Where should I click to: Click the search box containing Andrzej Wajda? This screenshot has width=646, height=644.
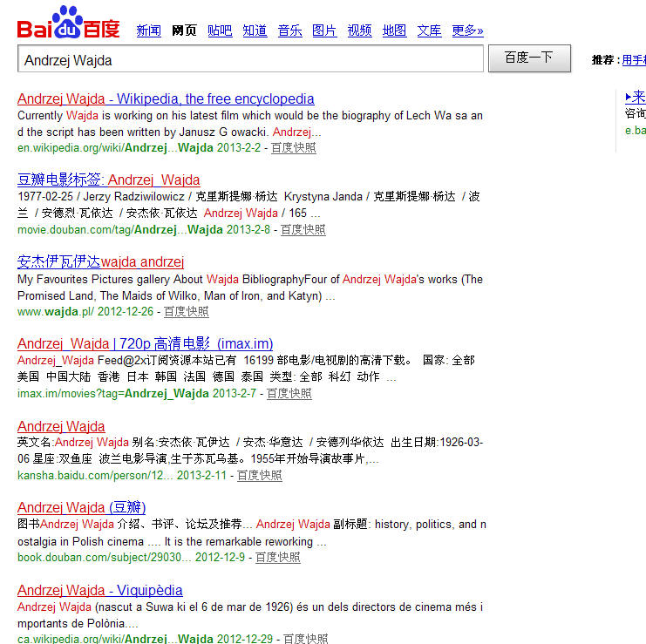(250, 58)
